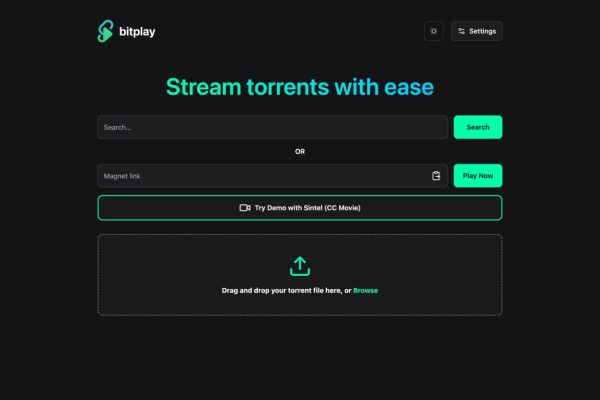Paste from clipboard icon in magnet field
The height and width of the screenshot is (400, 600).
pos(436,176)
